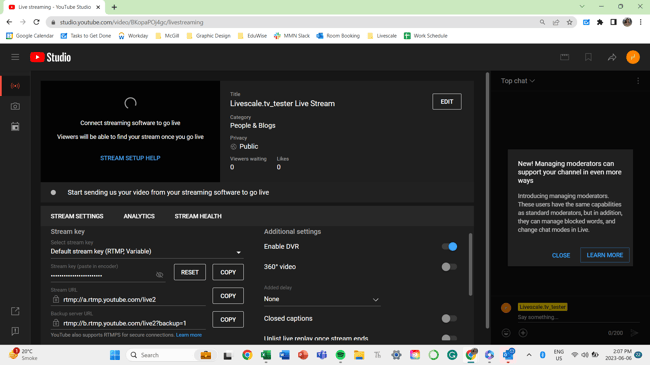Open the Livescale bookmark folder
Screen dimensions: 650x365
382,36
